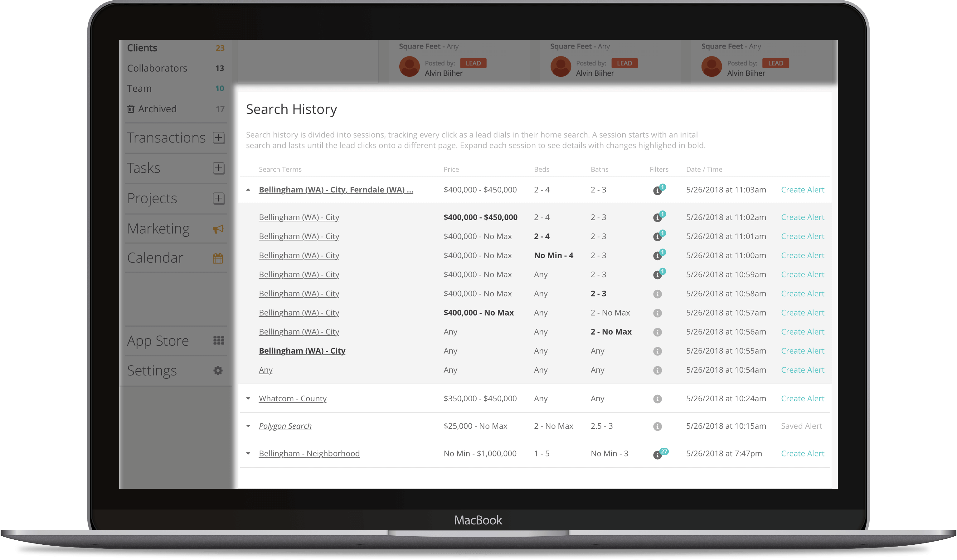
Task: Click the App Store grid icon
Action: 219,340
